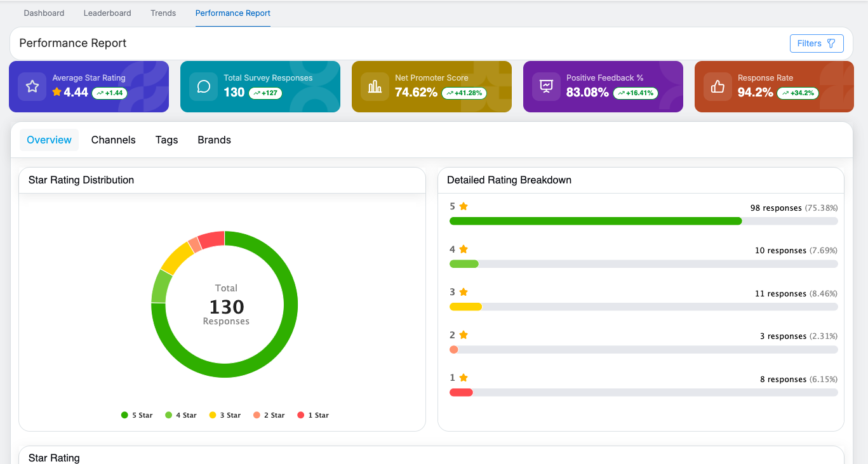Go to the Trends page
This screenshot has height=464, width=868.
[x=163, y=13]
